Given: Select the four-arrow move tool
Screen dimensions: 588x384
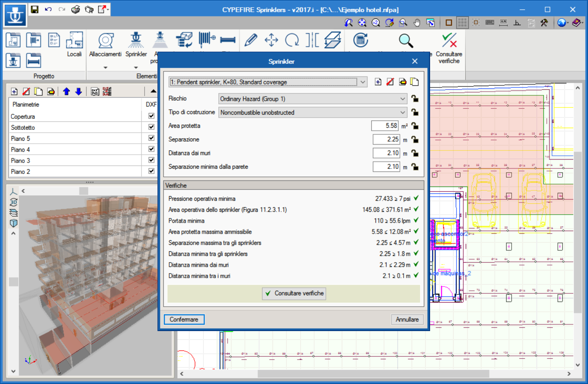Looking at the screenshot, I should pos(271,40).
